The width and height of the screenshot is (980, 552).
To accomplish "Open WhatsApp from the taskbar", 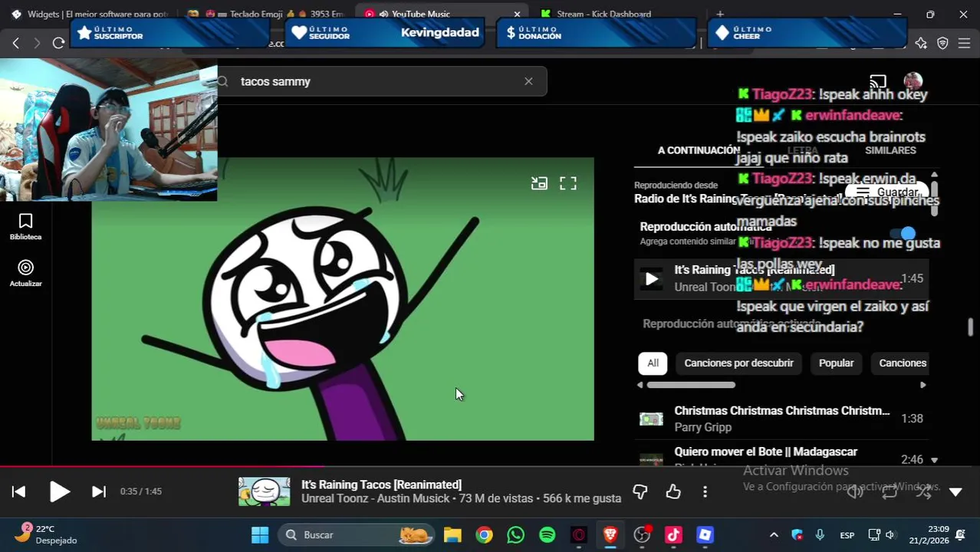I will click(515, 534).
